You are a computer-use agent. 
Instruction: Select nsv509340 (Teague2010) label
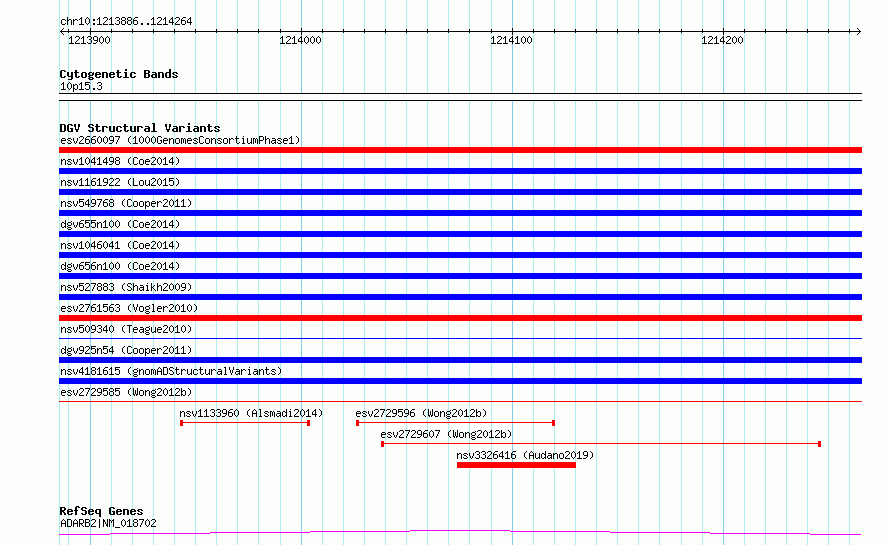(126, 329)
